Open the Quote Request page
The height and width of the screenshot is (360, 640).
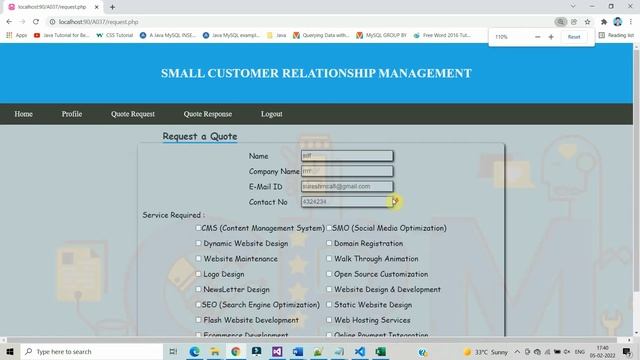pyautogui.click(x=133, y=114)
